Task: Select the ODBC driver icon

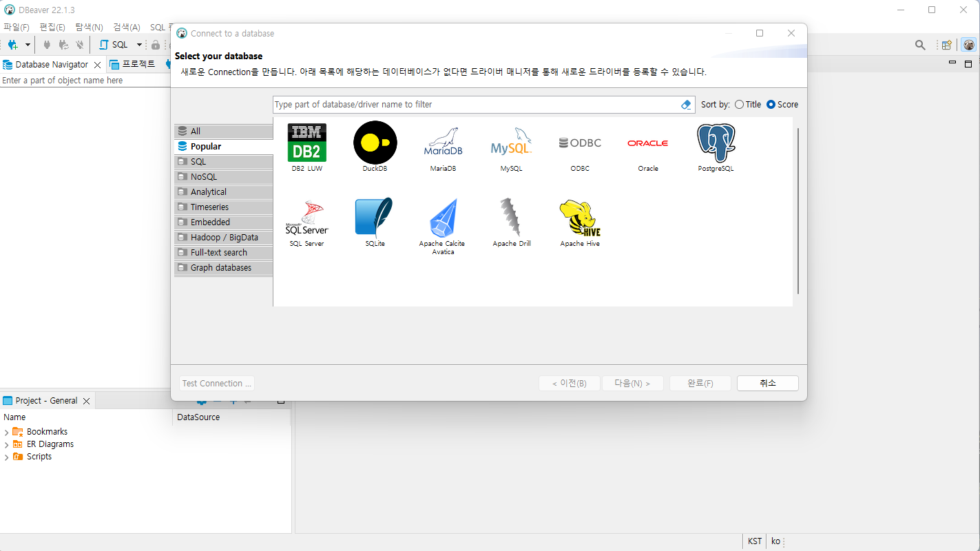Action: [x=580, y=143]
